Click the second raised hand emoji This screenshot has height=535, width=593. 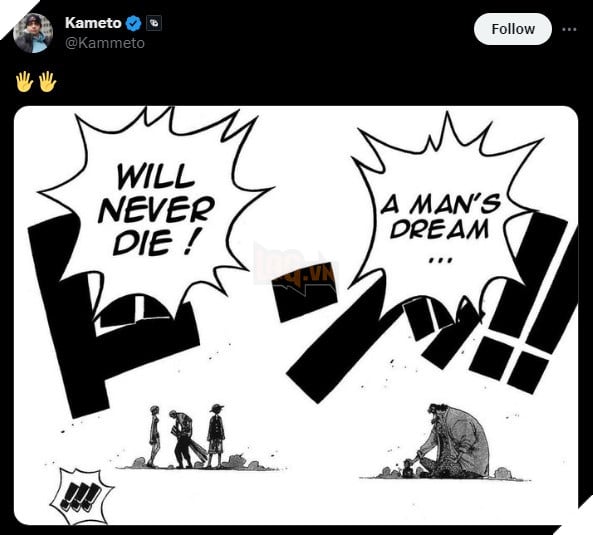coord(47,81)
